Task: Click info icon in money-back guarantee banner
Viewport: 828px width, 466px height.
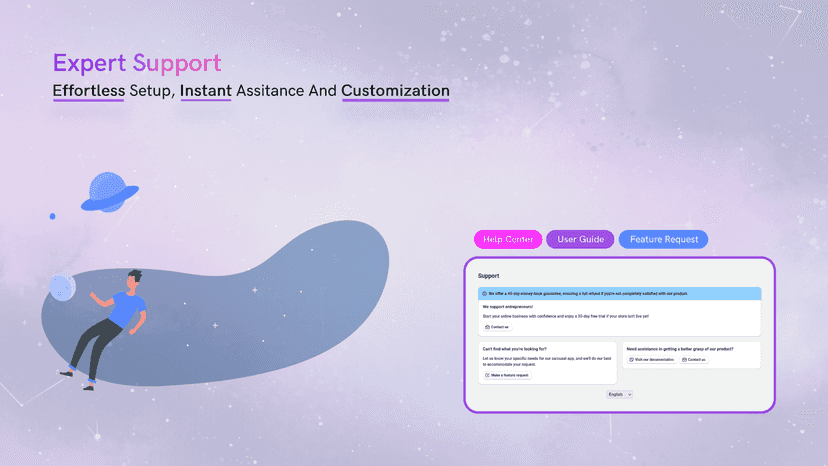Action: click(x=484, y=293)
